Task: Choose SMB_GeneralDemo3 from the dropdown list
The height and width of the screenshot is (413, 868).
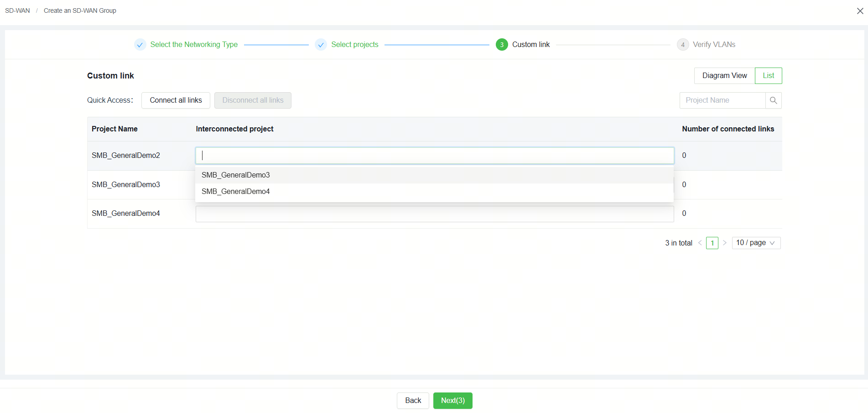Action: (434, 175)
